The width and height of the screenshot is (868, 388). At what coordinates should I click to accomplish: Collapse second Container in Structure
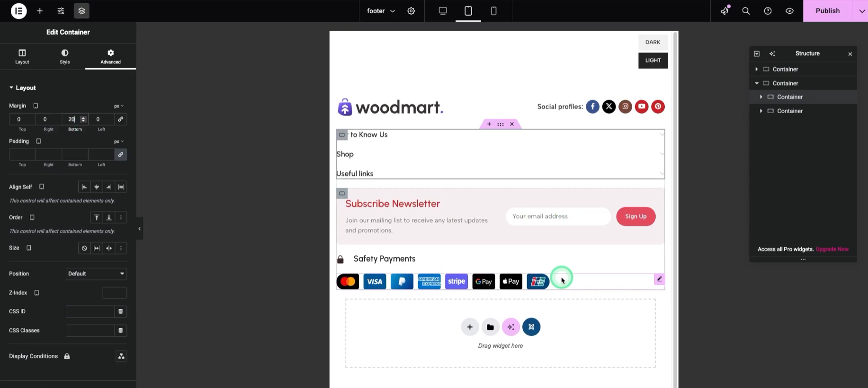(756, 83)
